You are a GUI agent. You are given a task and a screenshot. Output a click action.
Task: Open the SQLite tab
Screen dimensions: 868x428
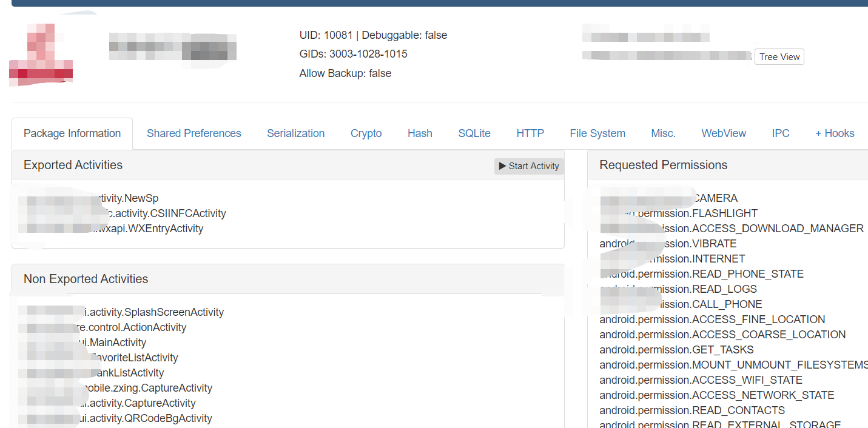tap(474, 133)
